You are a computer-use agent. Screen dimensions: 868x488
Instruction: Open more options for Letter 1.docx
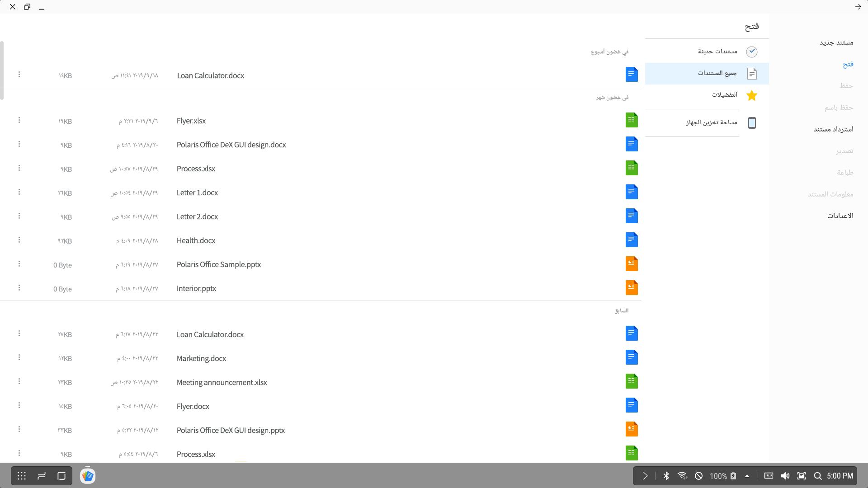[x=19, y=192]
